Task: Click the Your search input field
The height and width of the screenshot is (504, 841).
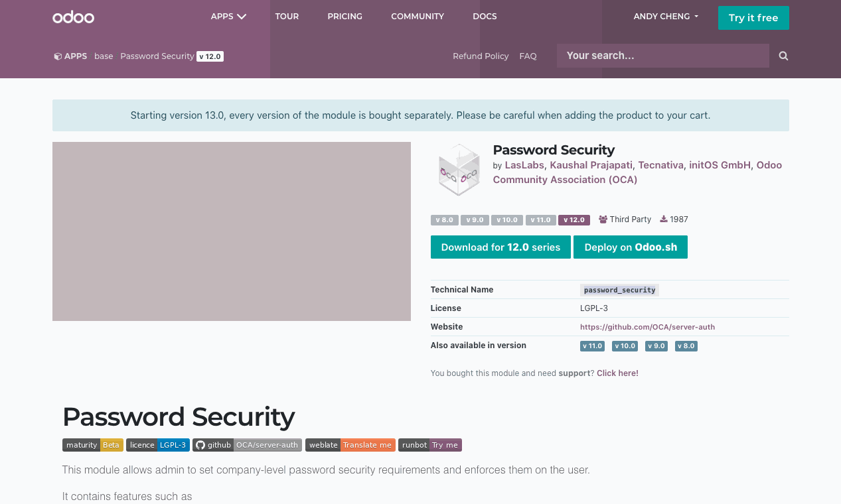Action: tap(662, 56)
